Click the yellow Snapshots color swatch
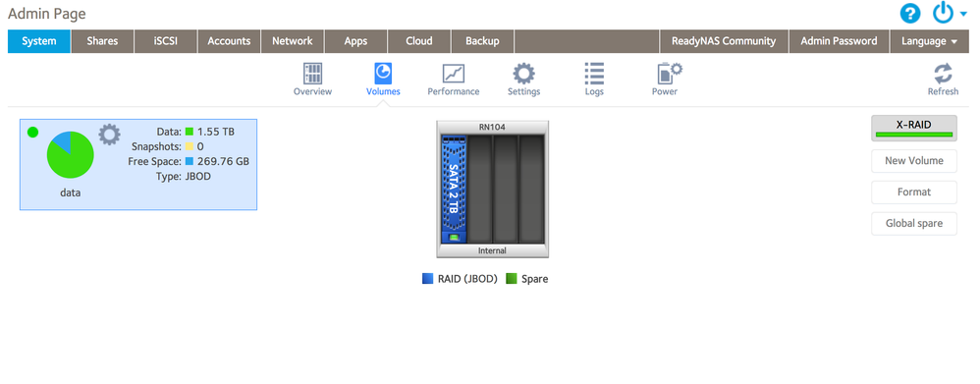This screenshot has width=980, height=384. coord(190,146)
